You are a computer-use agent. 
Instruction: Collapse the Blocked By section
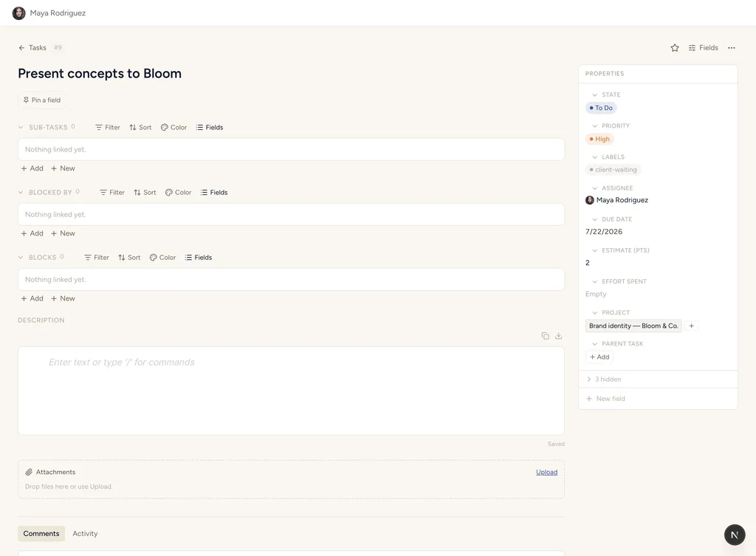[21, 193]
